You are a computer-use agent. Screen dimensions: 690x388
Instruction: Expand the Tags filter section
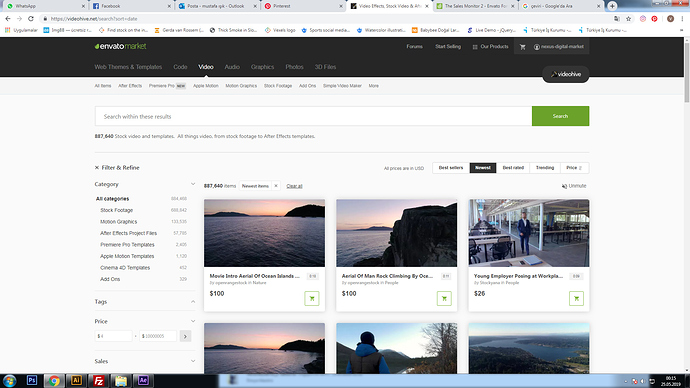click(193, 301)
